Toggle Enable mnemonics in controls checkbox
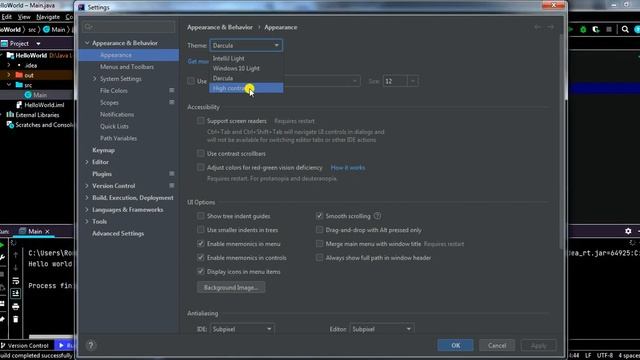Viewport: 640px width, 360px height. (x=200, y=258)
